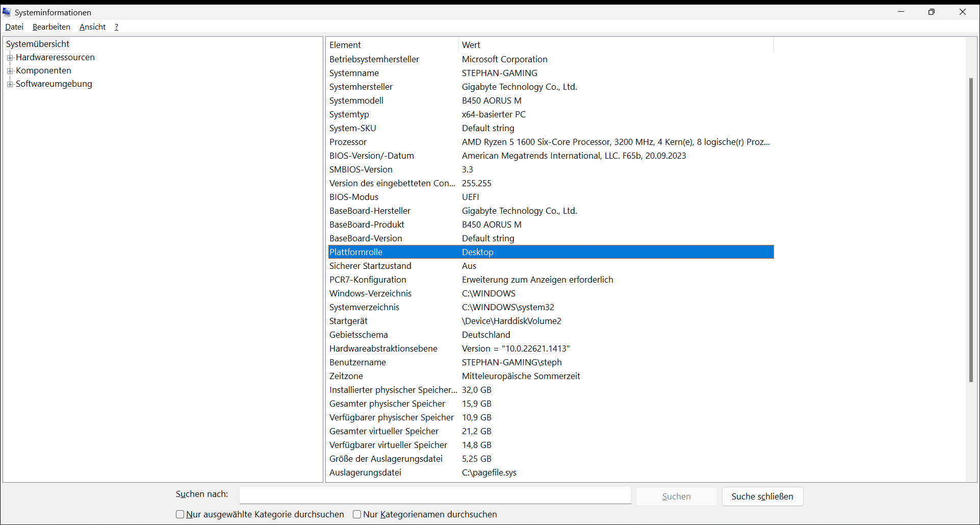This screenshot has width=980, height=525.
Task: Click the Suchen button
Action: point(677,496)
